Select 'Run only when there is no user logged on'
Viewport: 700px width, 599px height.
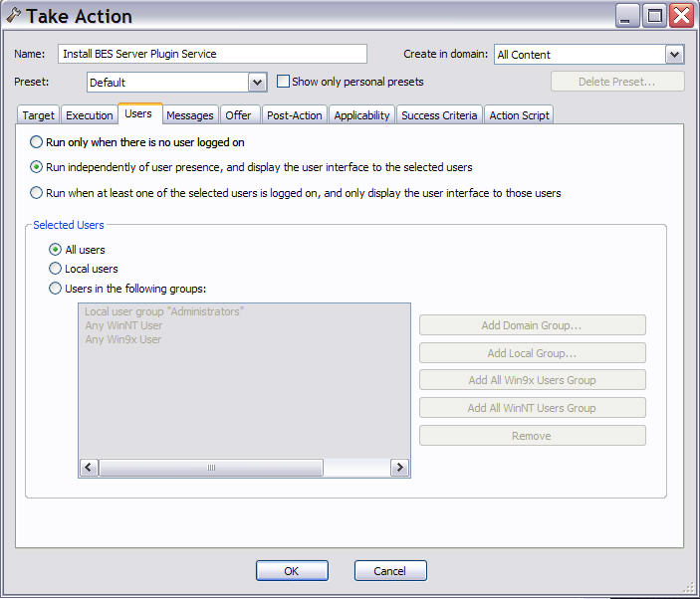click(36, 142)
